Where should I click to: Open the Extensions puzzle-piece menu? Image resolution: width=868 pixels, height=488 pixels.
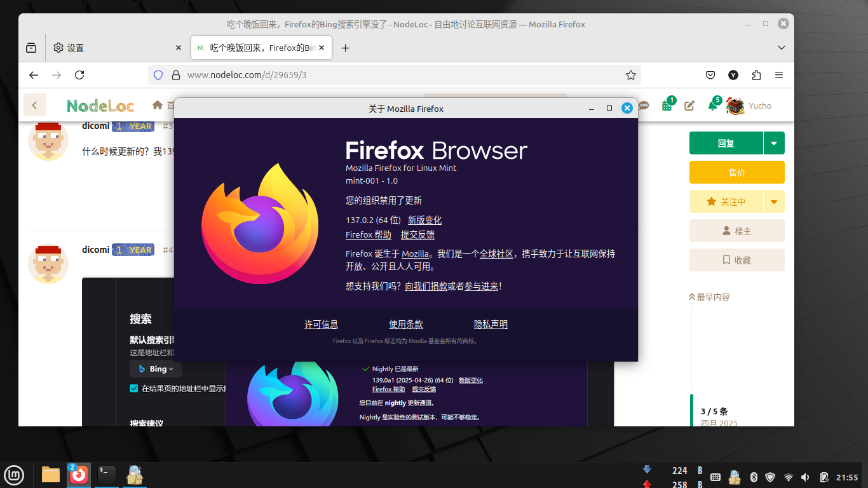tap(756, 75)
